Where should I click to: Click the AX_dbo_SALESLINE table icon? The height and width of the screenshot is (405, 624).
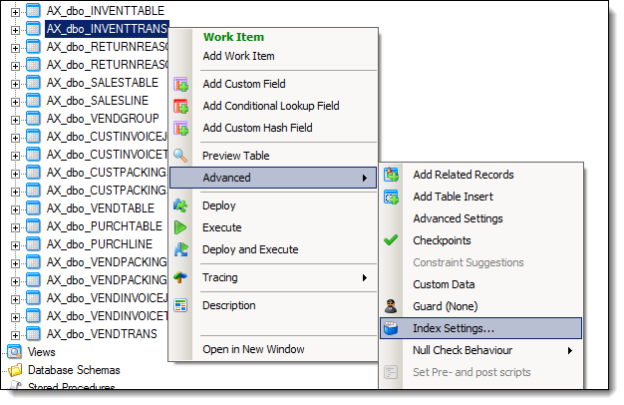tap(33, 100)
